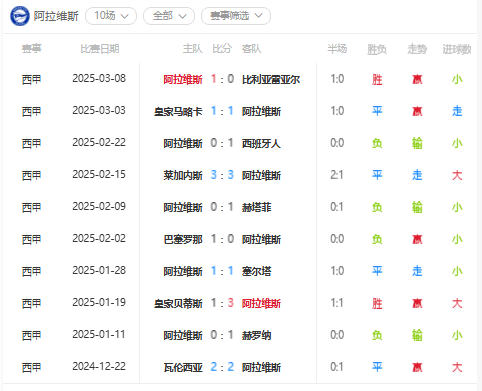
Task: Open the 比利亚雷亚尔 away team link
Action: 271,79
